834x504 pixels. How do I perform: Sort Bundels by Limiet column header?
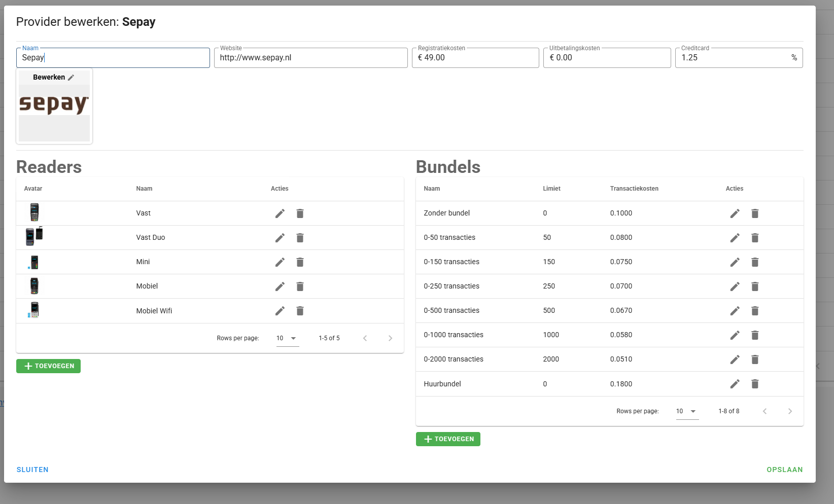click(551, 189)
